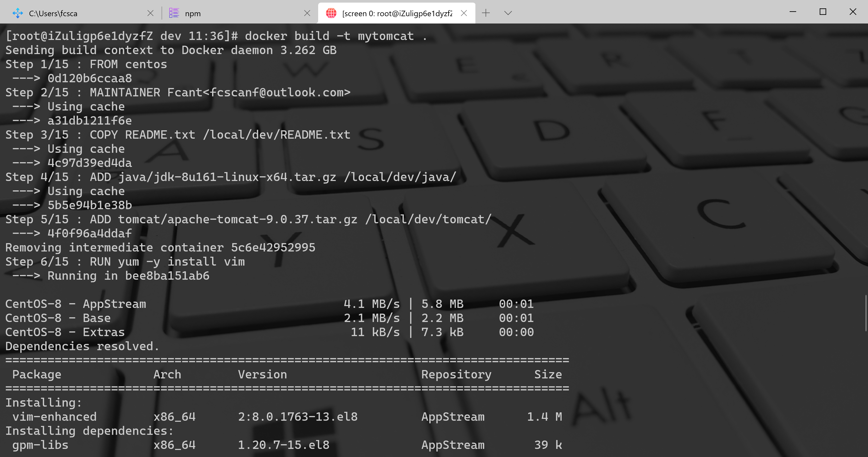Click the arrows icon on C:\Users\fcsca tab

point(18,13)
